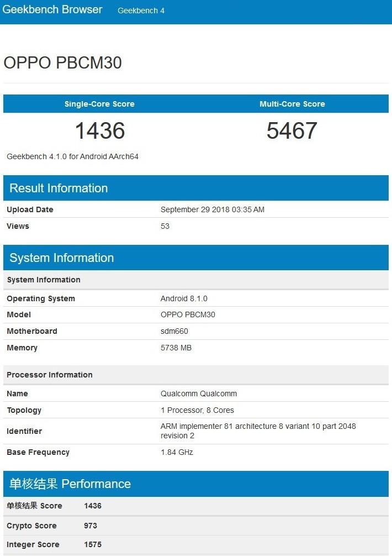Select the Android 8.1.0 value
This screenshot has height=556, width=392.
[x=184, y=298]
